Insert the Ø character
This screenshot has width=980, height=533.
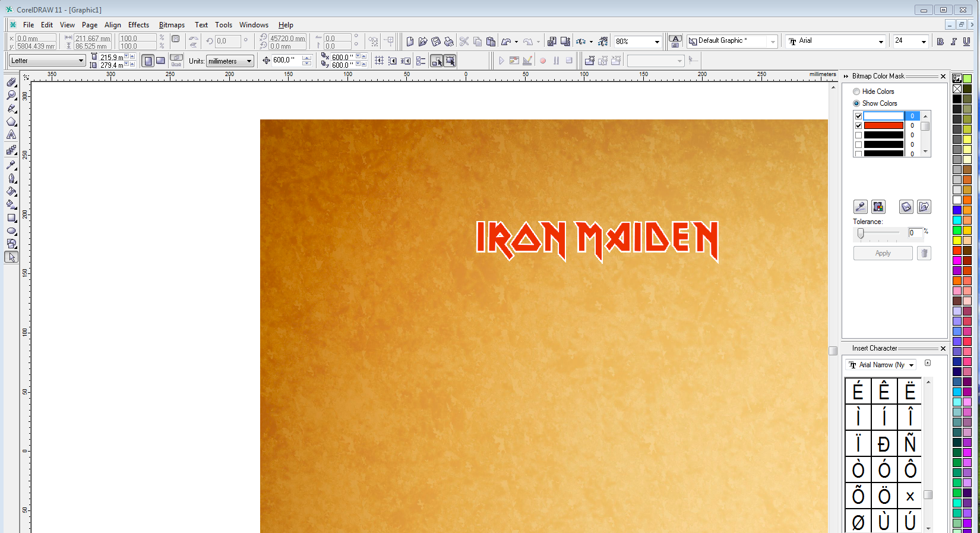click(858, 522)
